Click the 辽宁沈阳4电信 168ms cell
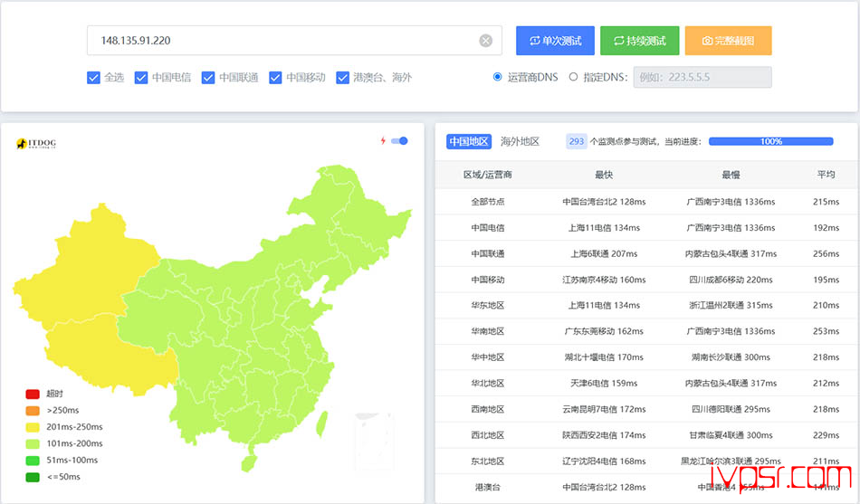This screenshot has width=860, height=504. click(x=604, y=461)
